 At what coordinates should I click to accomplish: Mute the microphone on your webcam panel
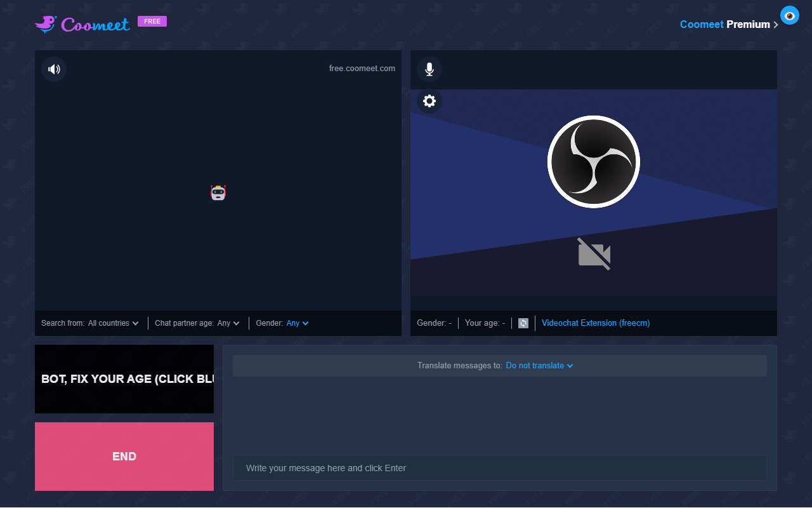coord(429,69)
